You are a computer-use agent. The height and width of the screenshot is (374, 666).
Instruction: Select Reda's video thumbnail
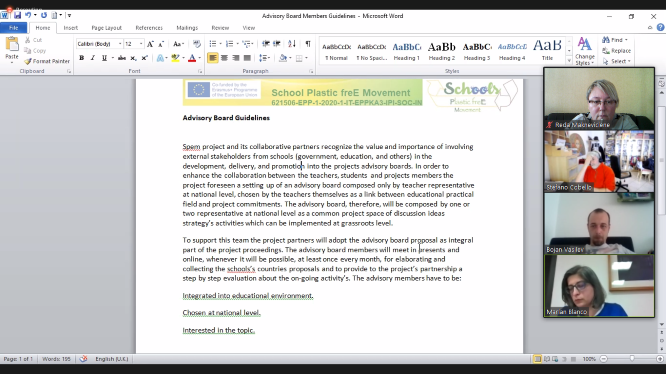[599, 98]
